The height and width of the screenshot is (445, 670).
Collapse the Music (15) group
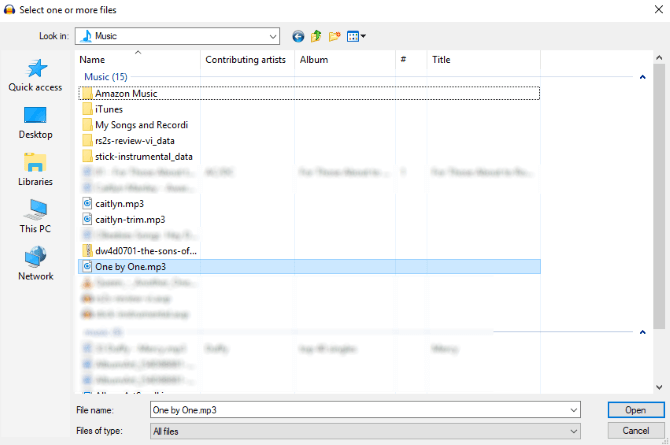point(642,77)
